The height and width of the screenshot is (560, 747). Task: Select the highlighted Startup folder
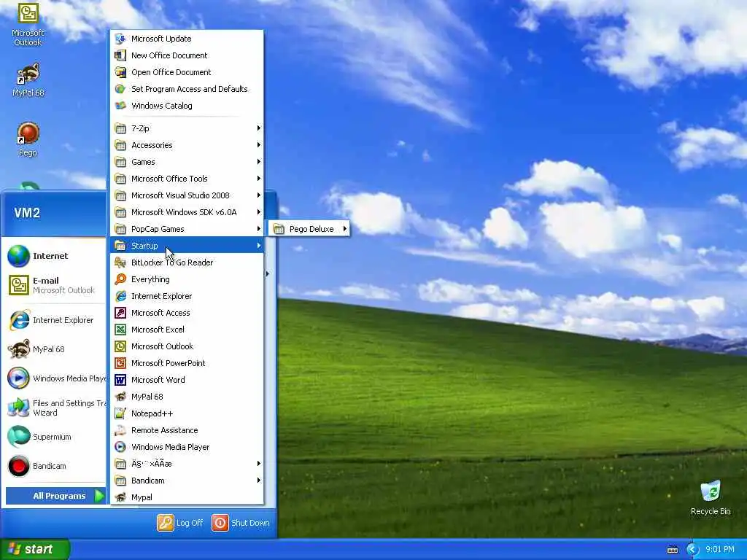point(187,246)
